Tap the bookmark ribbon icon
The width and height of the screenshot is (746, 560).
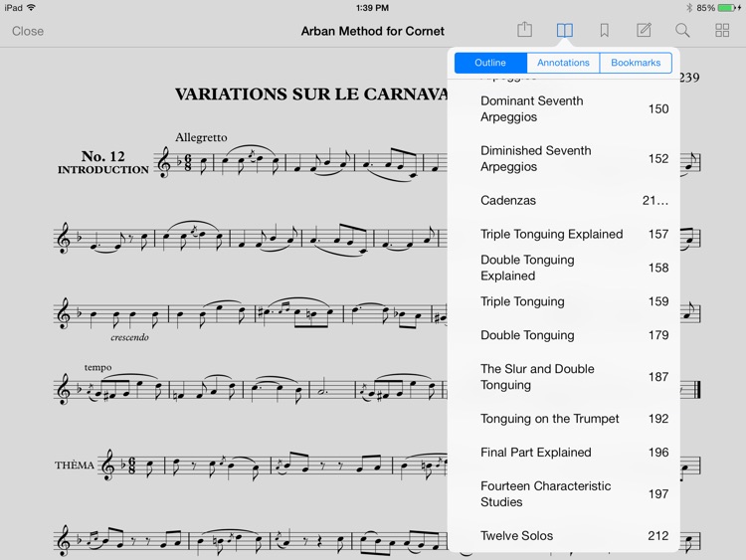point(604,31)
